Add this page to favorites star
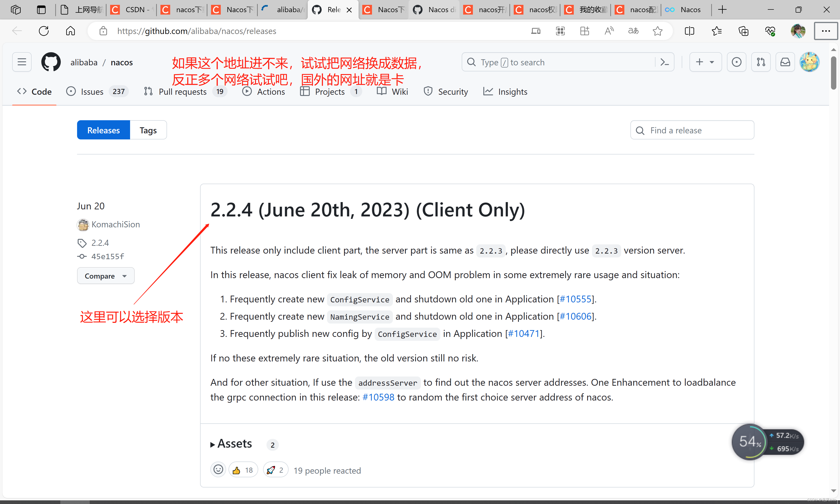This screenshot has height=504, width=840. click(x=657, y=31)
